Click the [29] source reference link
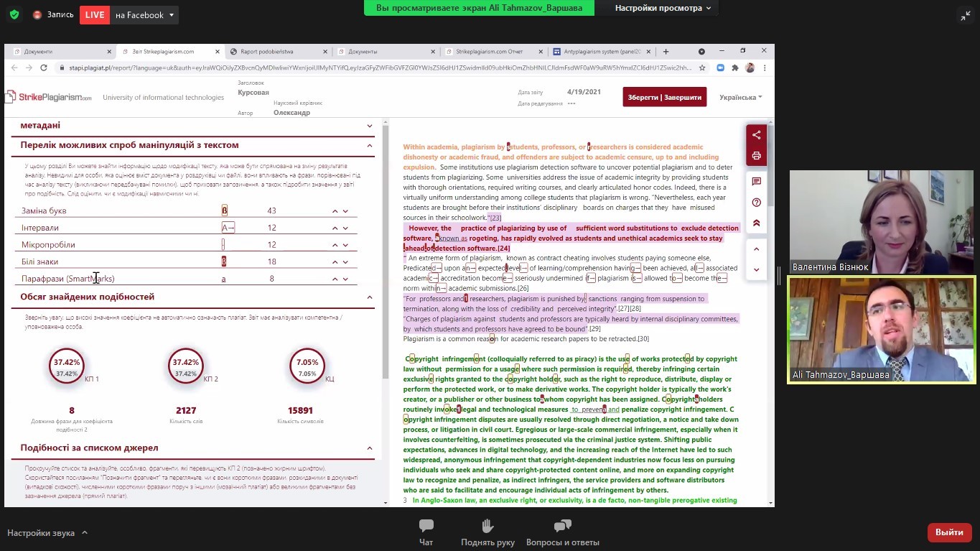 (595, 329)
